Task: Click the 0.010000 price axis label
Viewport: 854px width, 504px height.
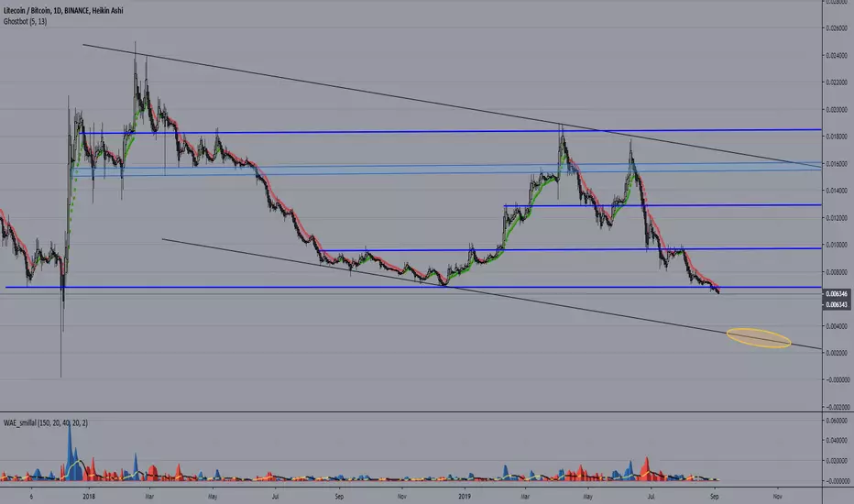Action: (836, 245)
